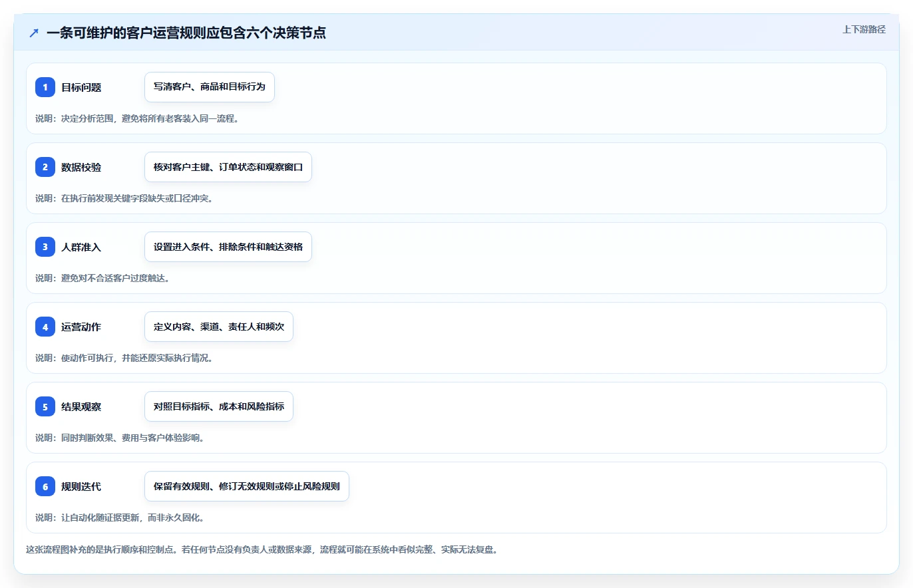Image resolution: width=913 pixels, height=588 pixels.
Task: Select step badge number 1
Action: tap(45, 87)
